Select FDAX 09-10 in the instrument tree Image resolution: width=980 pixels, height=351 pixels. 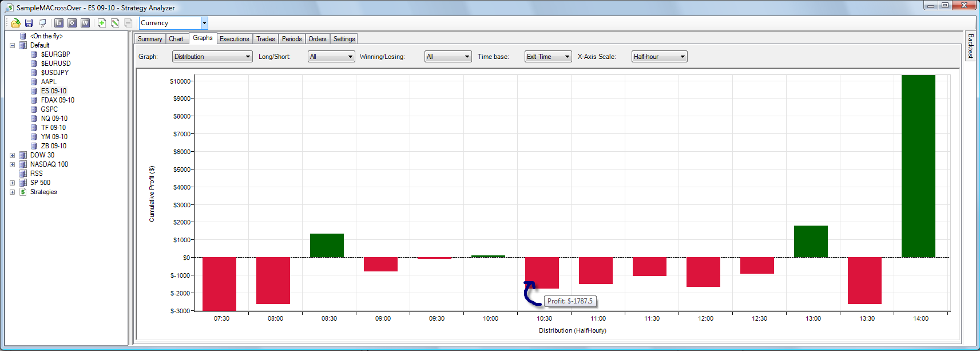58,100
